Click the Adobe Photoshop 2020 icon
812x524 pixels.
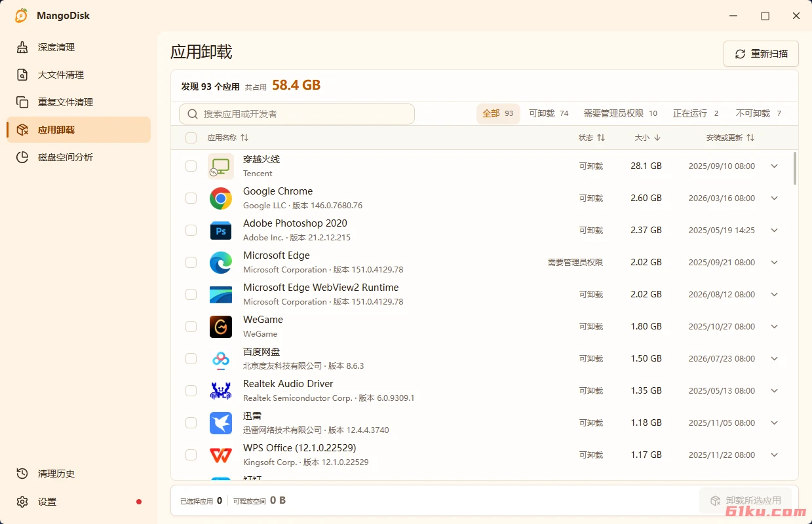(221, 231)
